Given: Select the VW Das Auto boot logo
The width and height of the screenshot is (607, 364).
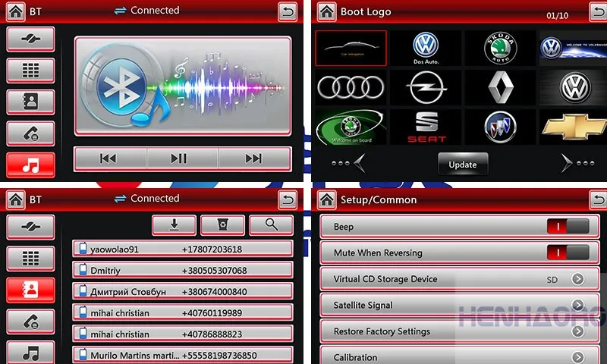Looking at the screenshot, I should coord(426,49).
